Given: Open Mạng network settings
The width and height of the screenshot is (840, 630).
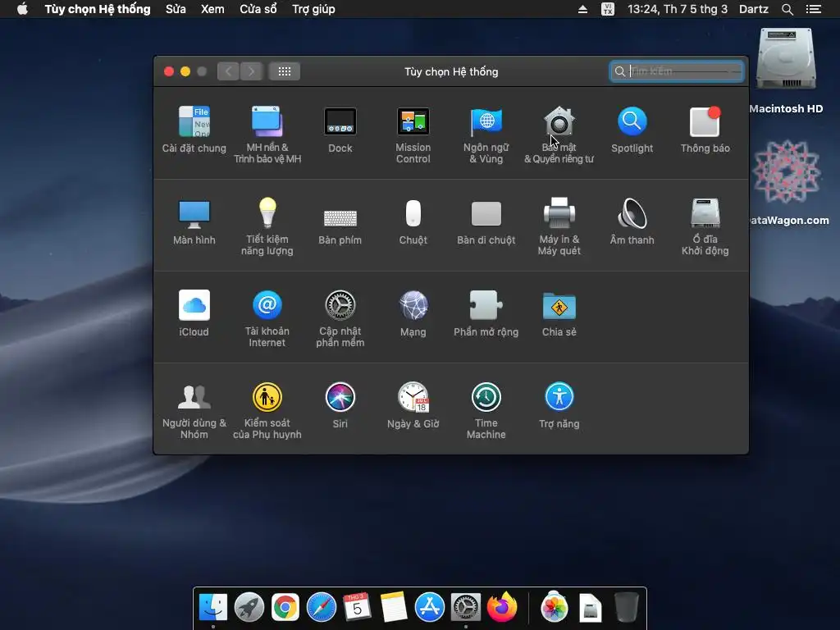Looking at the screenshot, I should click(x=413, y=313).
